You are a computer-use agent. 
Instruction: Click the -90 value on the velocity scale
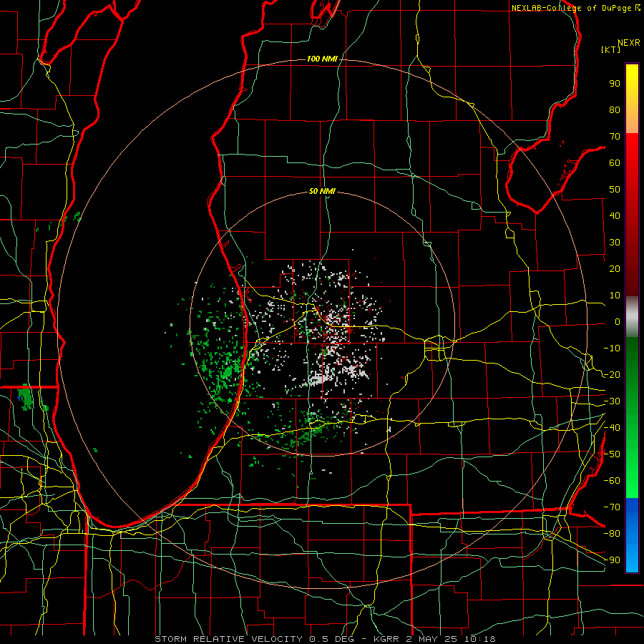tap(612, 560)
